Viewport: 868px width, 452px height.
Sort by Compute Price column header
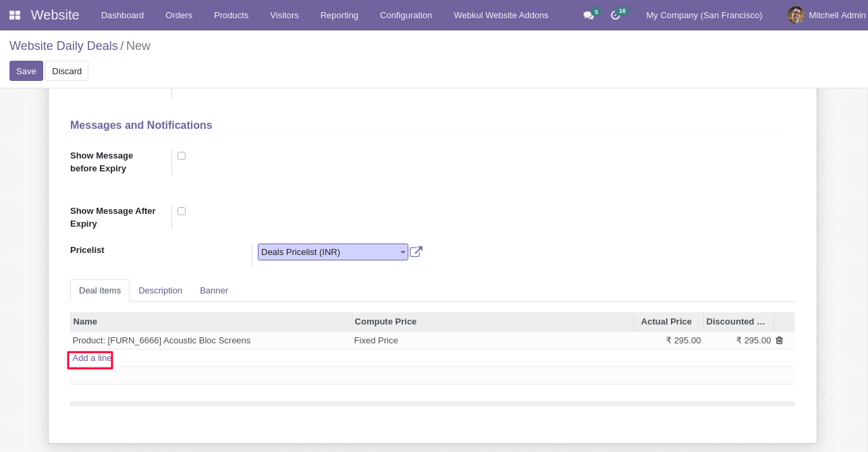492,322
